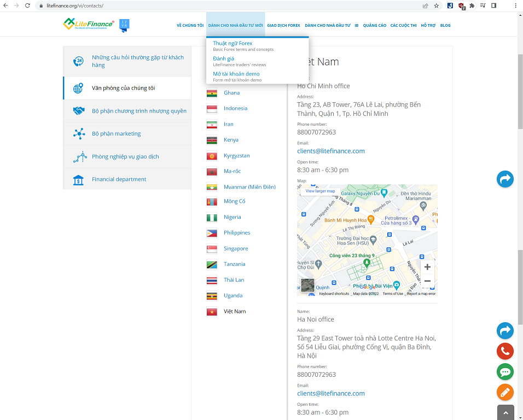
Task: Expand the HỖ TRỢ menu
Action: click(428, 26)
